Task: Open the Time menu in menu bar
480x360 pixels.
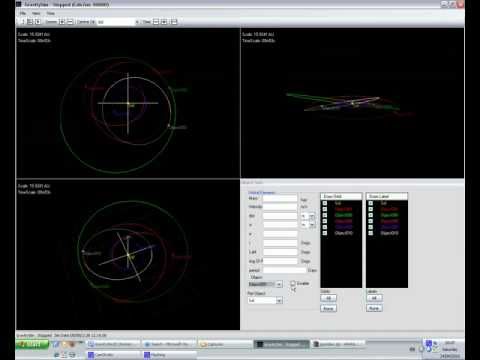Action: tap(51, 13)
